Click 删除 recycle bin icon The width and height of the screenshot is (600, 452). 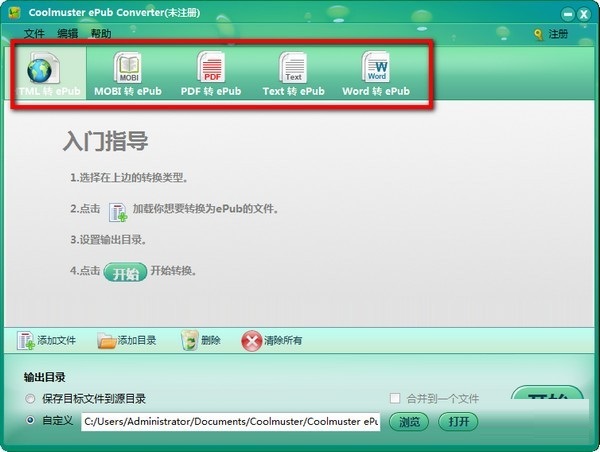(189, 340)
